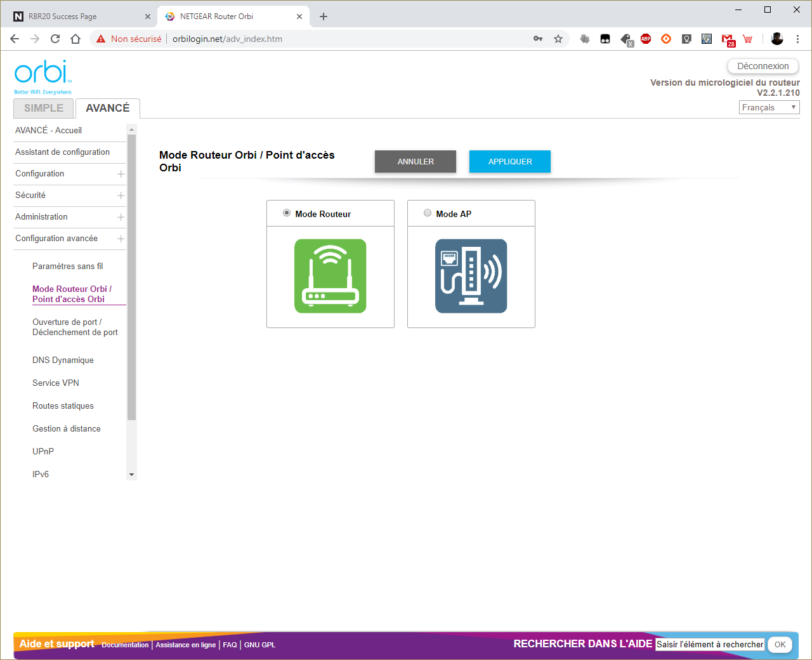Open IPv6 settings
The width and height of the screenshot is (812, 660).
point(41,475)
